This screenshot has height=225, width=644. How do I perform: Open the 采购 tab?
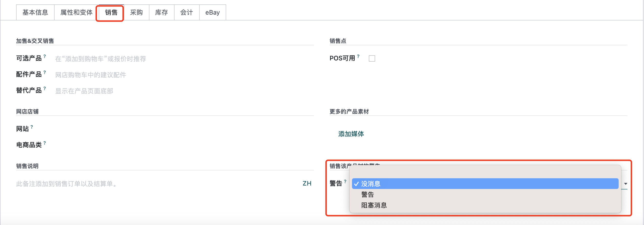(137, 12)
